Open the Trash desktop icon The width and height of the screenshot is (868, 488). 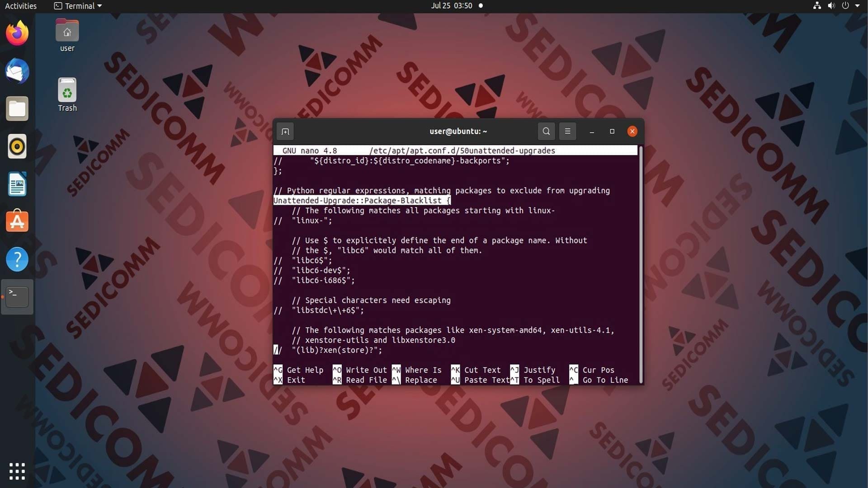(x=67, y=95)
